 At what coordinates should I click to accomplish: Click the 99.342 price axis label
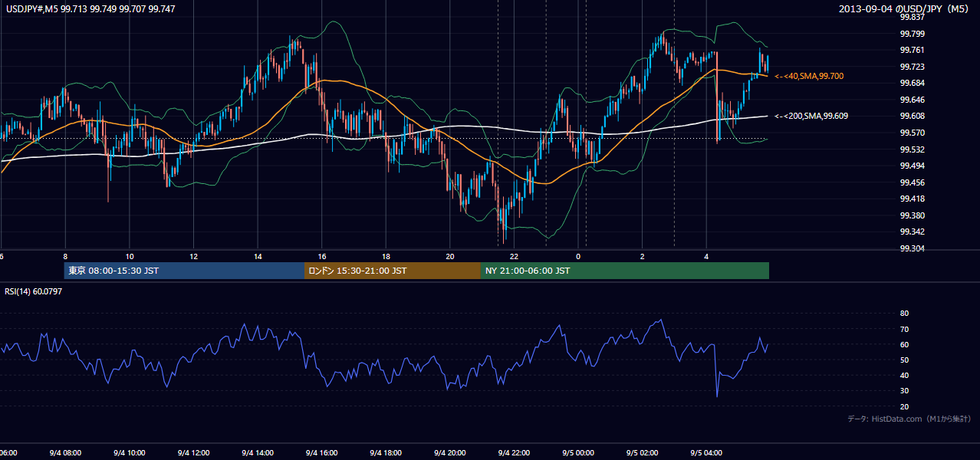[912, 232]
